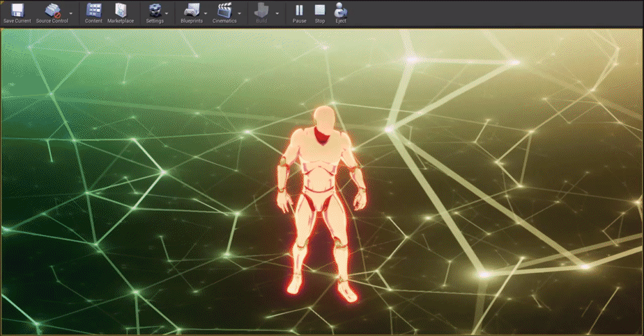Viewport: 644px width, 336px height.
Task: Open the Content browser icon
Action: [93, 10]
